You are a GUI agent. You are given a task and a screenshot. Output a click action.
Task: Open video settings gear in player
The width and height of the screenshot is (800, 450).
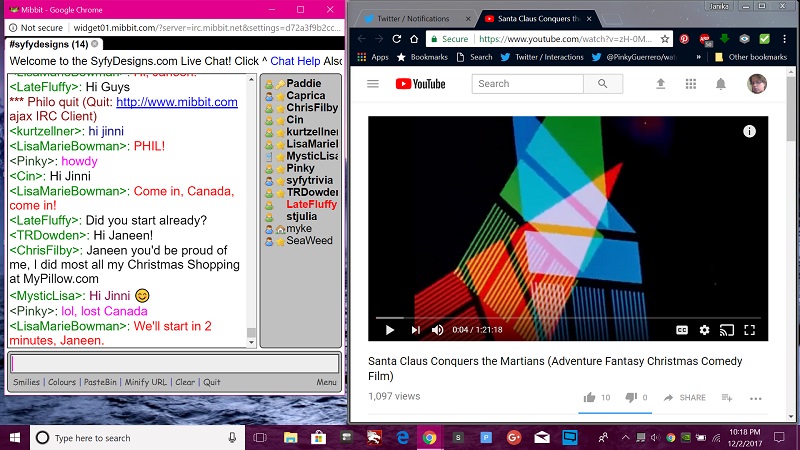[704, 330]
